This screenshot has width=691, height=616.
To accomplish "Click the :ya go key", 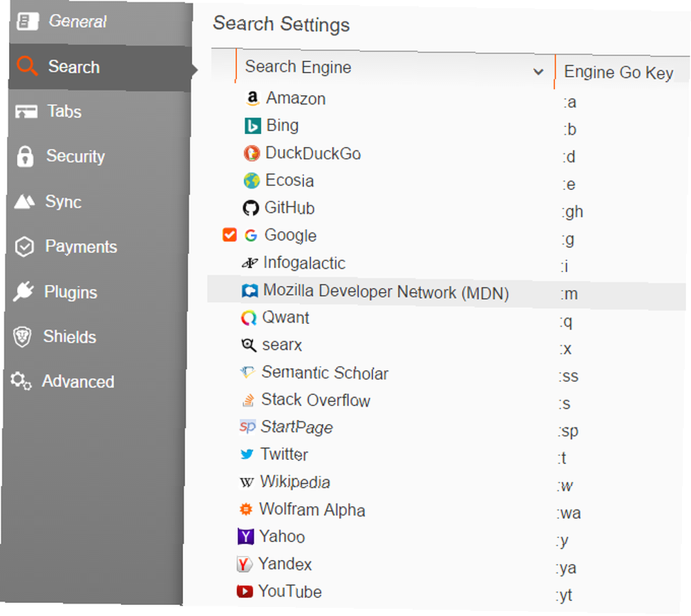I will [x=566, y=568].
